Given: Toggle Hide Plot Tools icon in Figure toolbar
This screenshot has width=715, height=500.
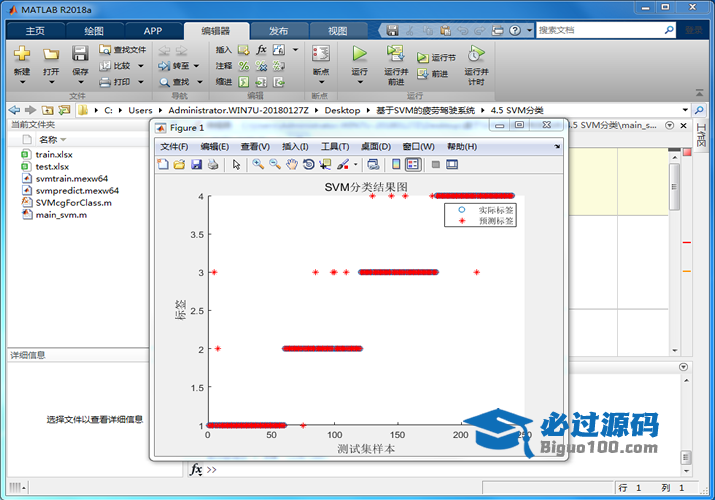Looking at the screenshot, I should tap(435, 164).
